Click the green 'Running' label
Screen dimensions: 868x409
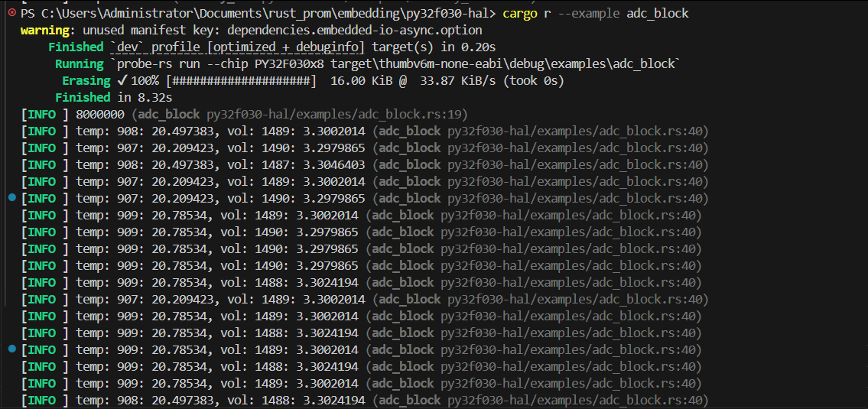pyautogui.click(x=80, y=64)
